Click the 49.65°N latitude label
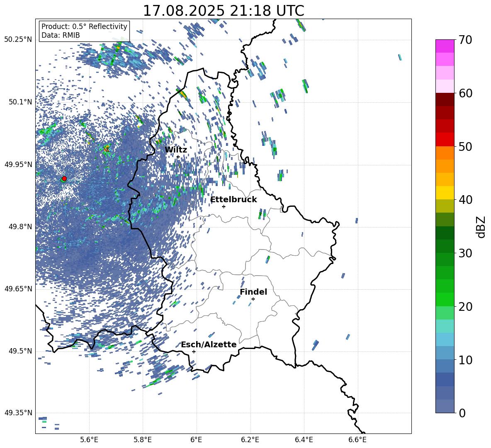Image resolution: width=491 pixels, height=448 pixels. coord(18,289)
